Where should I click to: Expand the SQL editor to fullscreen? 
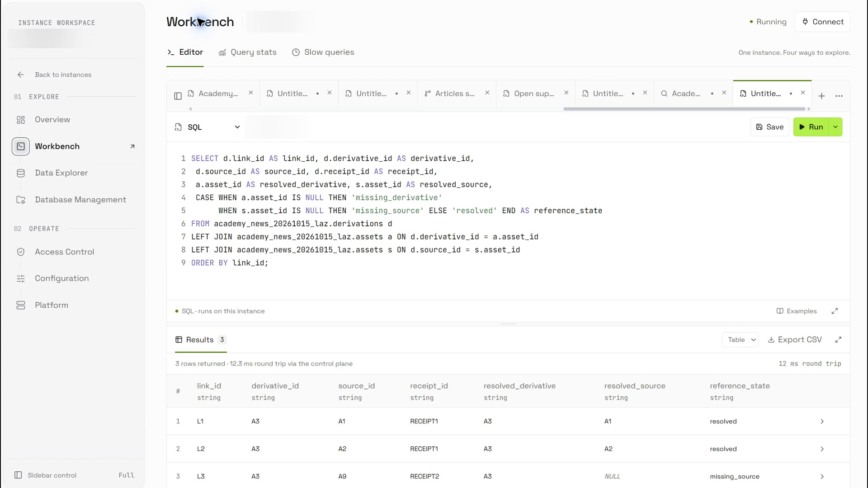click(x=835, y=311)
